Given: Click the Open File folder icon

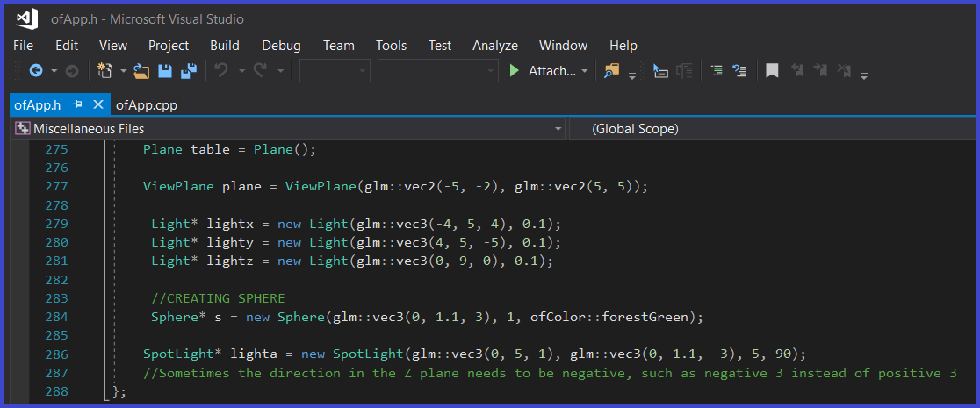Looking at the screenshot, I should [142, 71].
